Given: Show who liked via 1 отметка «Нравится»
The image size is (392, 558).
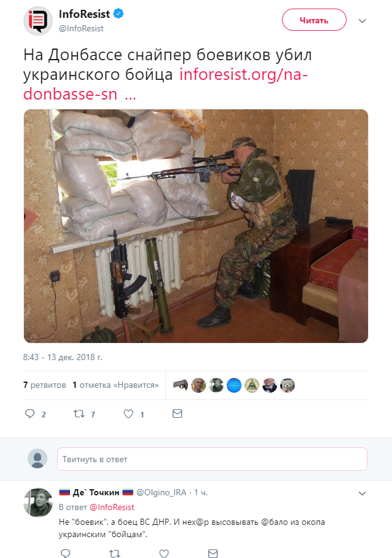Looking at the screenshot, I should click(x=116, y=385).
